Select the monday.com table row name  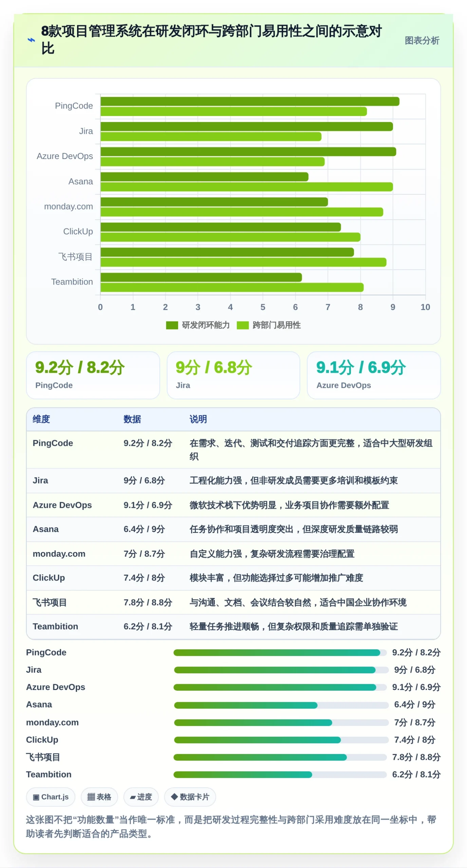[59, 554]
